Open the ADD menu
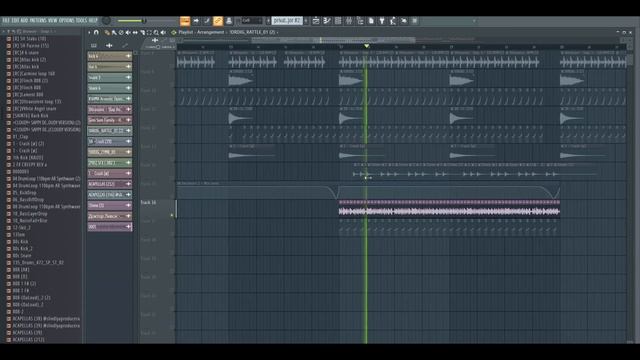 24,20
